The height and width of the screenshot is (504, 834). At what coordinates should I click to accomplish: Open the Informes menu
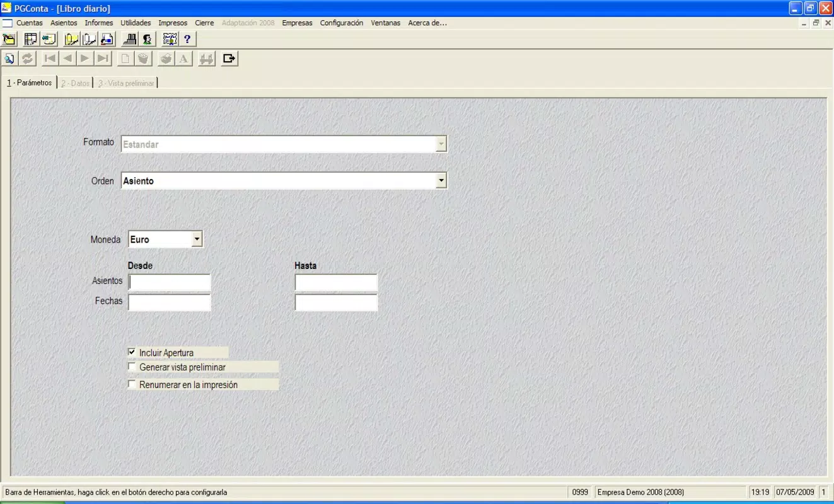click(x=99, y=23)
